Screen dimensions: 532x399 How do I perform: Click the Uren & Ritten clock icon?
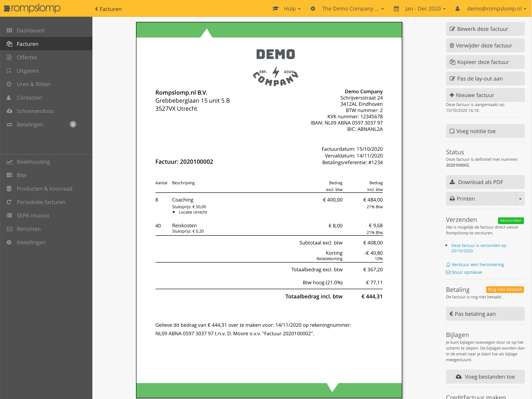coord(9,84)
